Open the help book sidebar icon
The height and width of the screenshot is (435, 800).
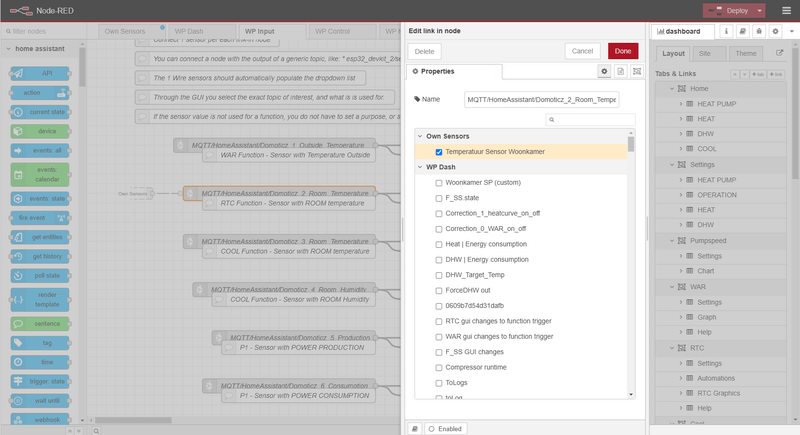click(x=742, y=31)
